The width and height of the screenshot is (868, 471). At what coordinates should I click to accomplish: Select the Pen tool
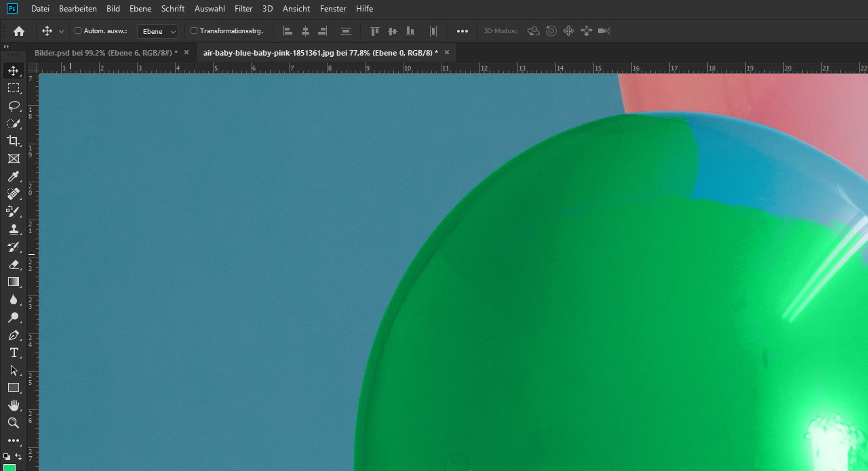(14, 335)
